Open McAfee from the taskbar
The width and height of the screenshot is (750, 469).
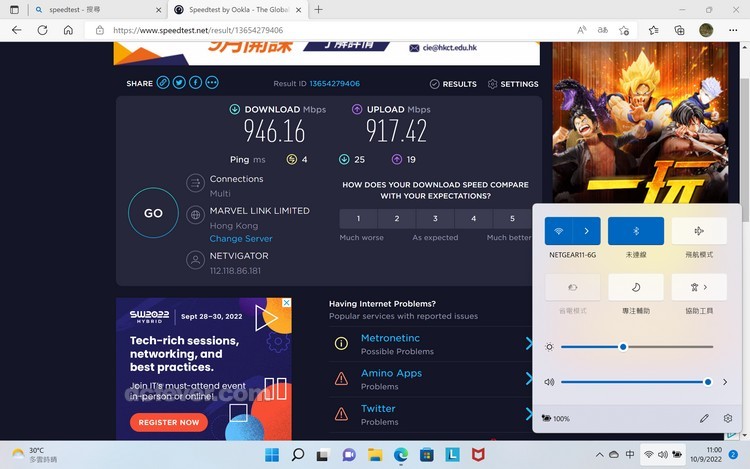(x=478, y=455)
